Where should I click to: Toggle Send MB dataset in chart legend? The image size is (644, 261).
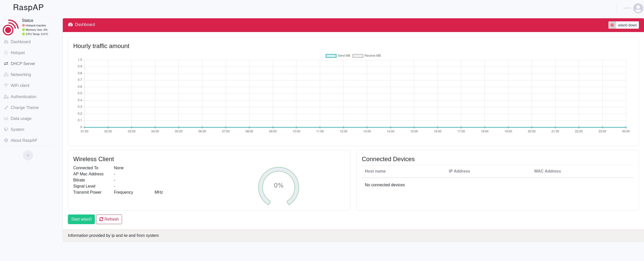click(338, 56)
